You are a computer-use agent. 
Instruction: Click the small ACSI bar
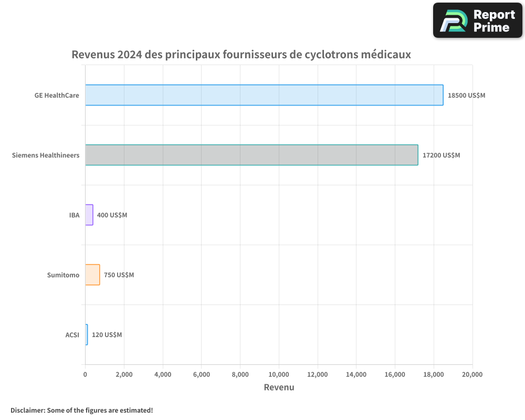pos(87,334)
